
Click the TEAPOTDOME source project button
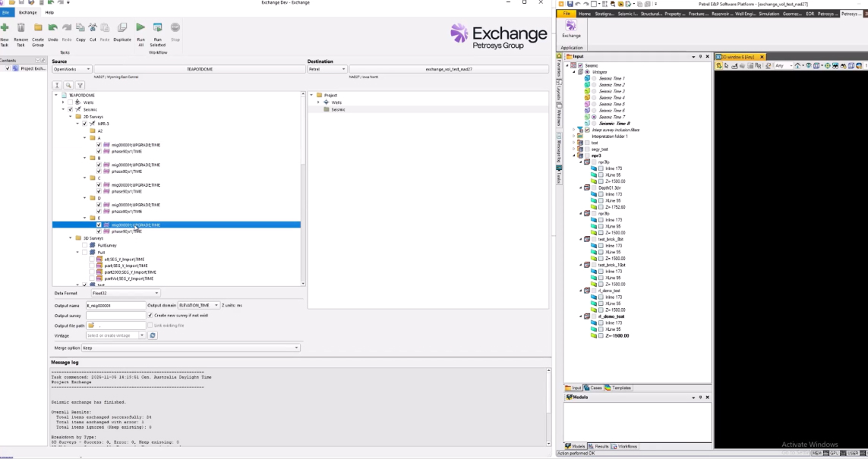198,69
